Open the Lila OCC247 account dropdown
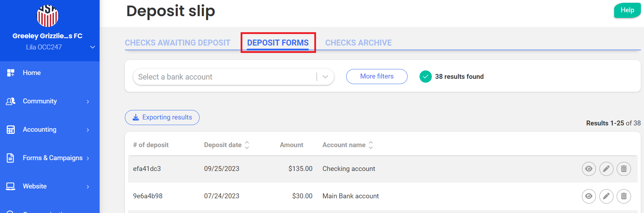This screenshot has width=644, height=213. tap(92, 47)
